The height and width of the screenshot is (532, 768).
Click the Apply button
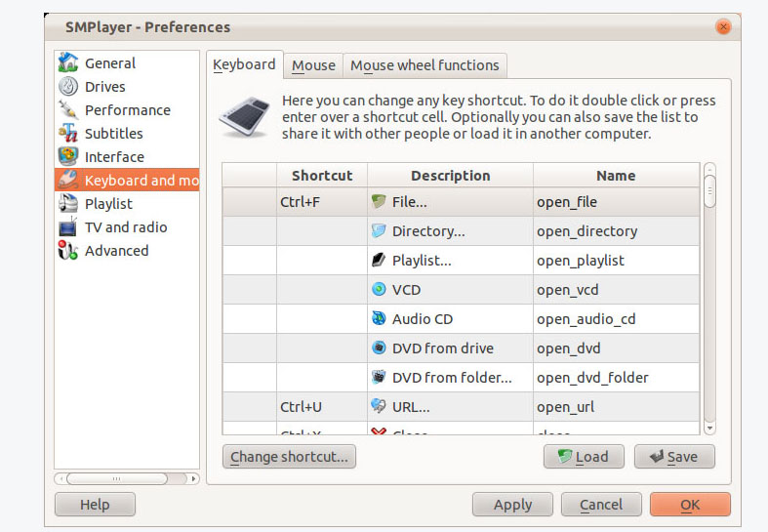click(512, 504)
